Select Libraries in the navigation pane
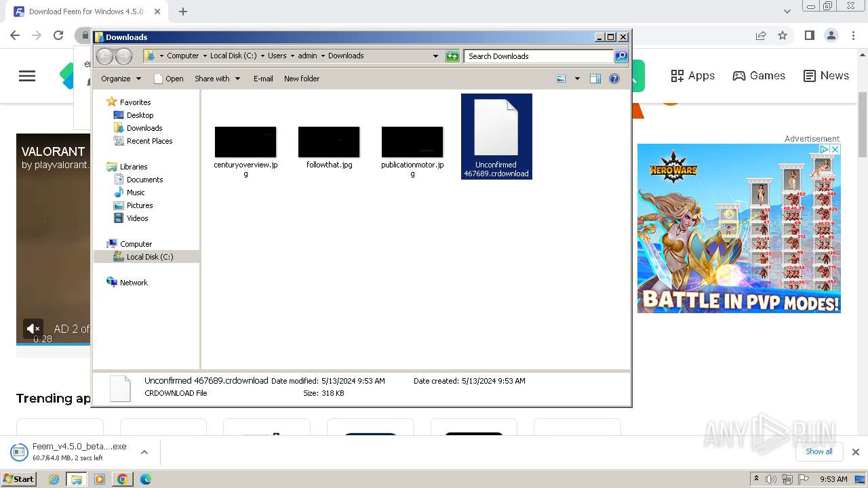The height and width of the screenshot is (488, 868). (134, 167)
